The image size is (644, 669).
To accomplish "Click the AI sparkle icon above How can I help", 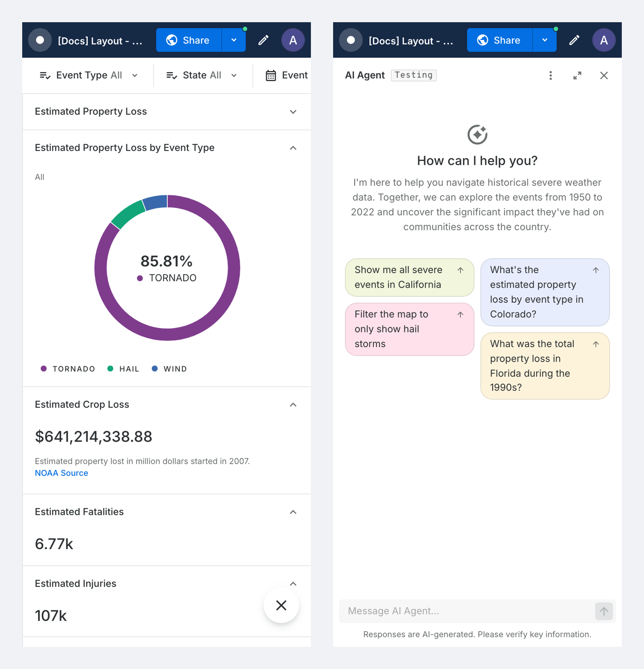I will (x=477, y=134).
